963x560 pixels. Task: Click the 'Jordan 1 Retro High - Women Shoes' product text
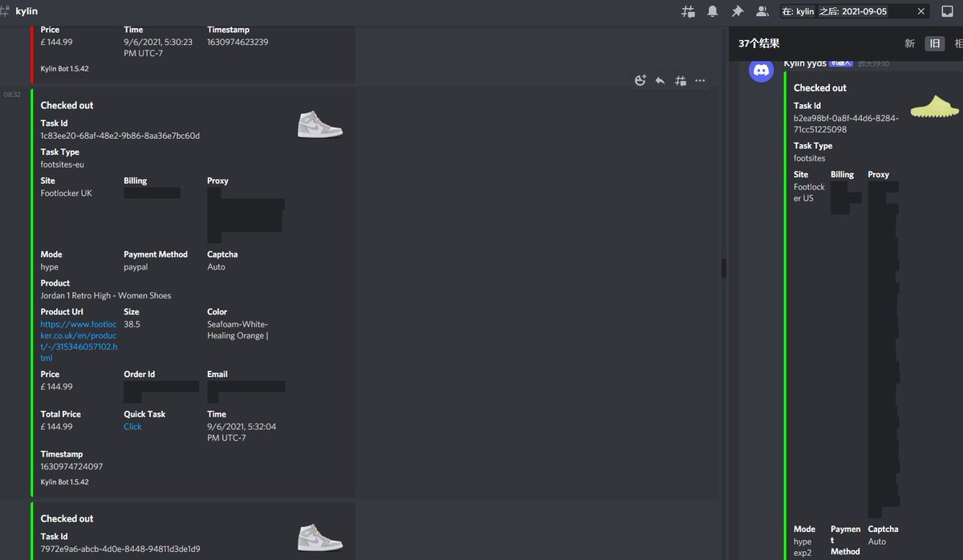coord(106,295)
